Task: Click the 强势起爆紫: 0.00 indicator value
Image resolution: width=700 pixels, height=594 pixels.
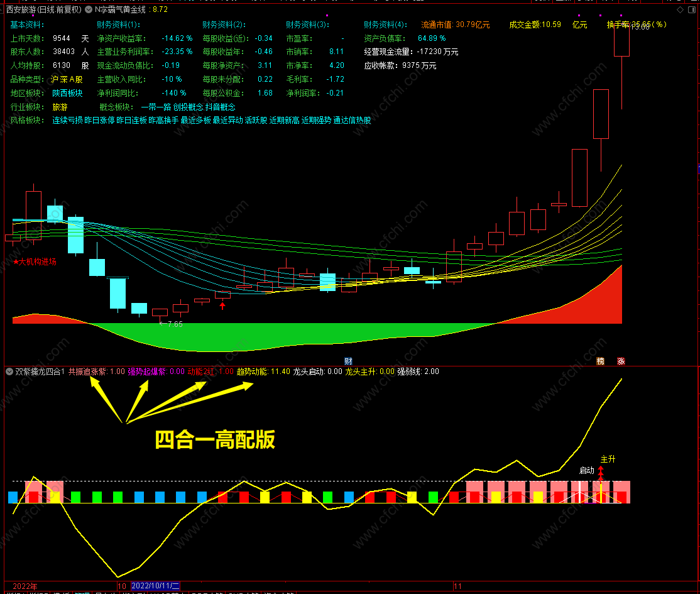Action: pos(156,371)
